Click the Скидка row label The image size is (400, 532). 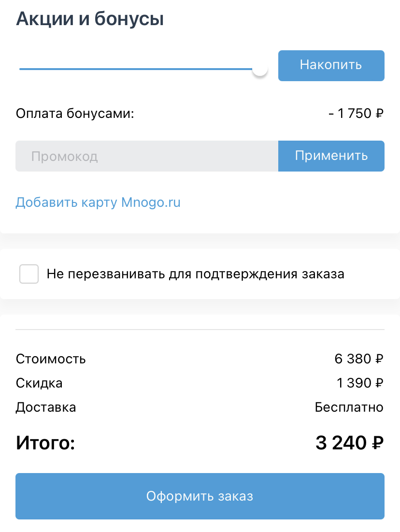[39, 383]
